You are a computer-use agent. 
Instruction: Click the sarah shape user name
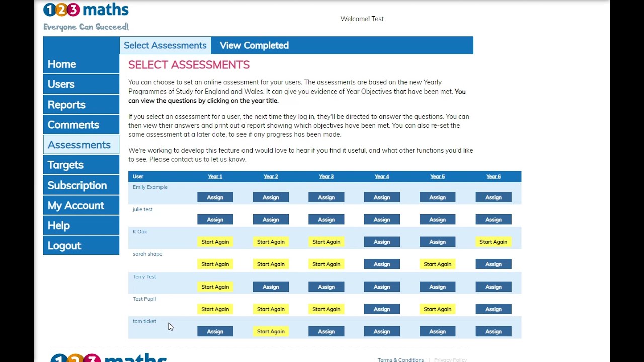click(147, 254)
